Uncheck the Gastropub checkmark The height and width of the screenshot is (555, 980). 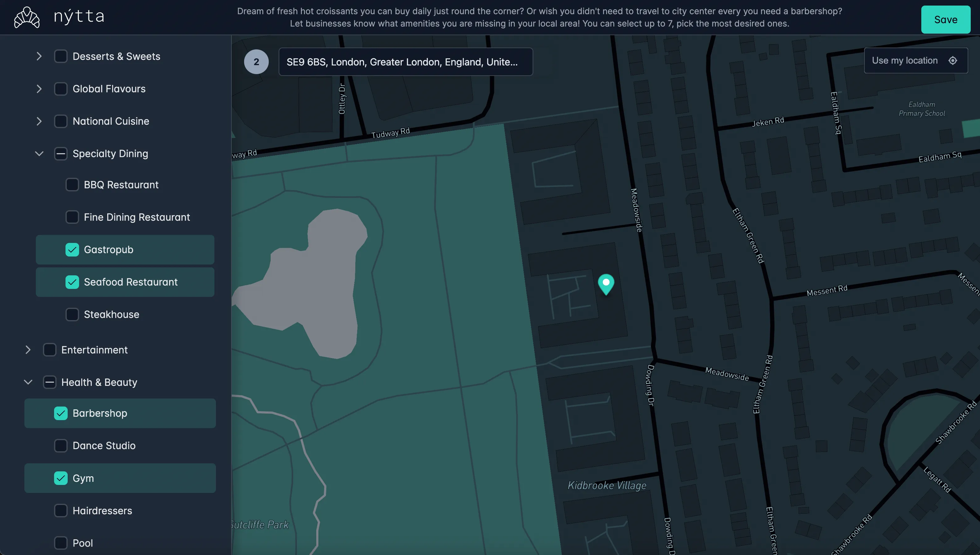point(72,250)
